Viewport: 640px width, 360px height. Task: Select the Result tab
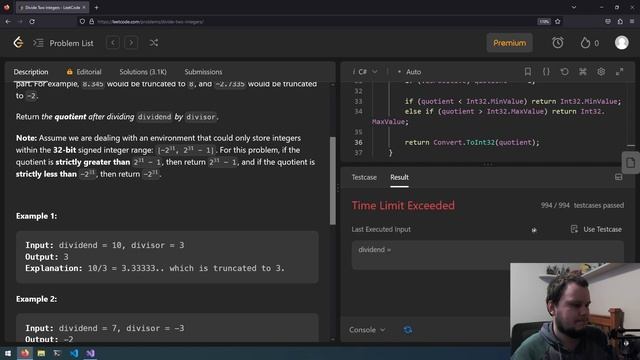coord(399,177)
